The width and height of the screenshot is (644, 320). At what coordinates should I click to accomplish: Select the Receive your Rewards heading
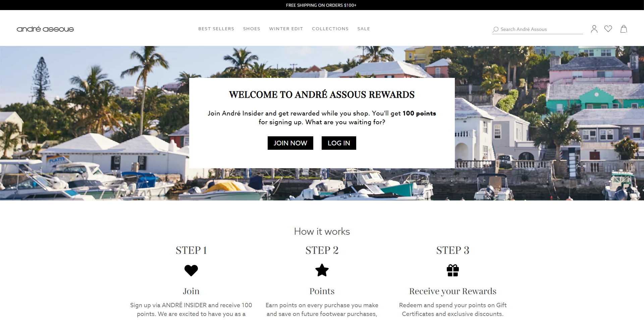tap(453, 291)
